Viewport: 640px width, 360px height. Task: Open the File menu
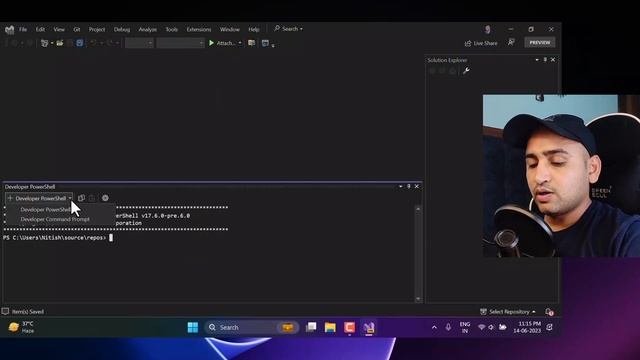(23, 29)
